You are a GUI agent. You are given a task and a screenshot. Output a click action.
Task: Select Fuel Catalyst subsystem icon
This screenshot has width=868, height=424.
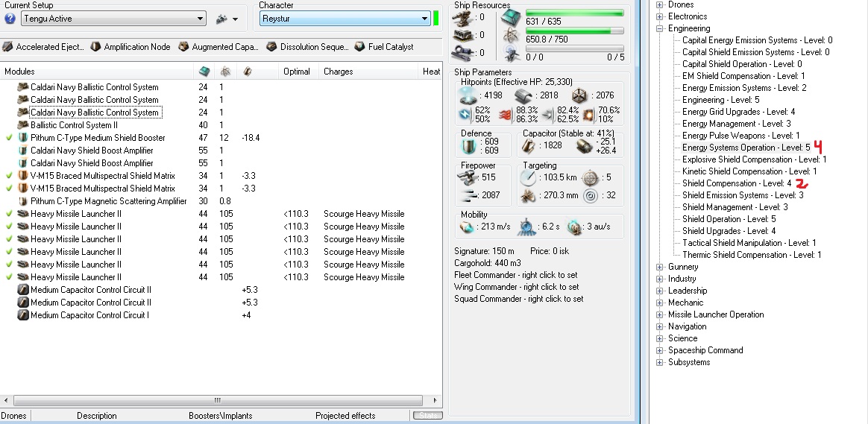[x=360, y=46]
